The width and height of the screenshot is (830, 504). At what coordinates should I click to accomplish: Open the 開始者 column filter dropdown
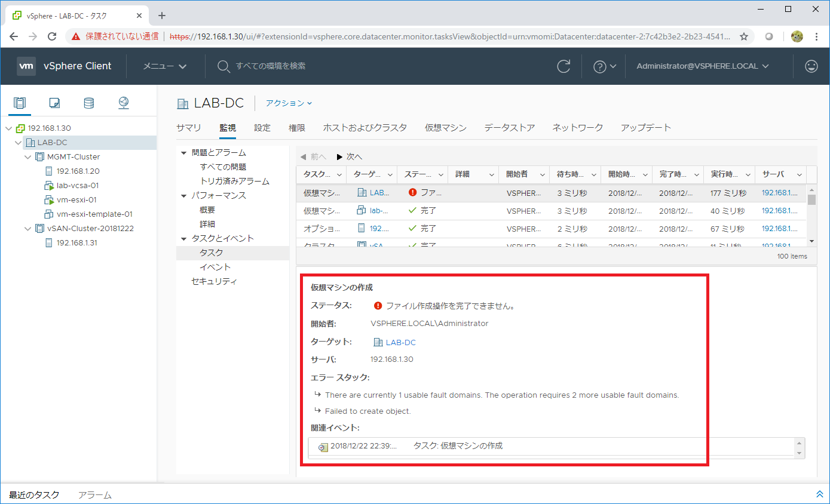tap(543, 174)
